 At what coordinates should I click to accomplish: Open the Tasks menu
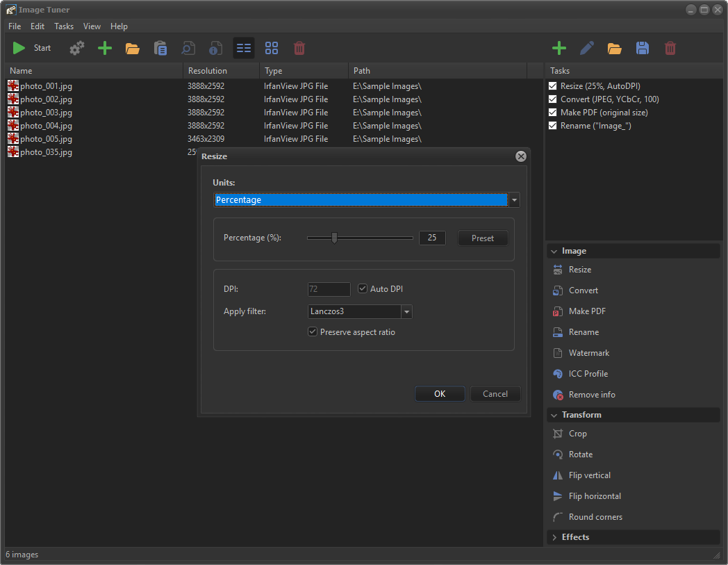point(64,26)
